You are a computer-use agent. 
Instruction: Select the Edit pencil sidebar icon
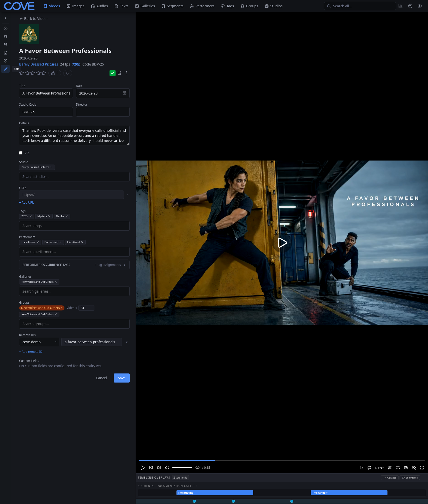tap(6, 69)
